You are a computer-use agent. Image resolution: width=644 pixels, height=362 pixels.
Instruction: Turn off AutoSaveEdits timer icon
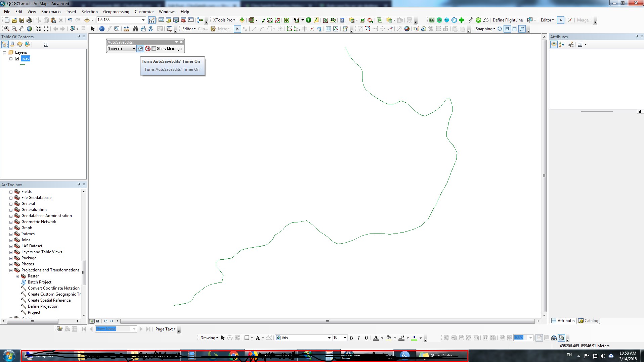click(x=147, y=49)
